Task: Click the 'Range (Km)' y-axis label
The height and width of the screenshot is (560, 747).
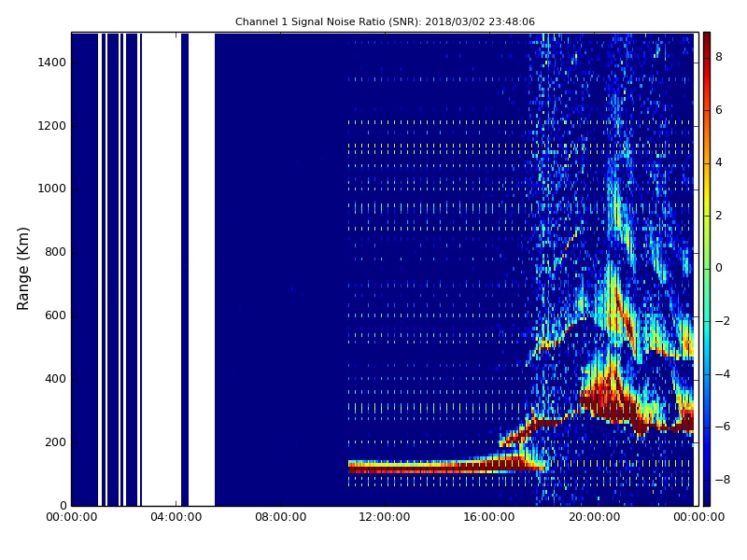Action: pos(22,269)
